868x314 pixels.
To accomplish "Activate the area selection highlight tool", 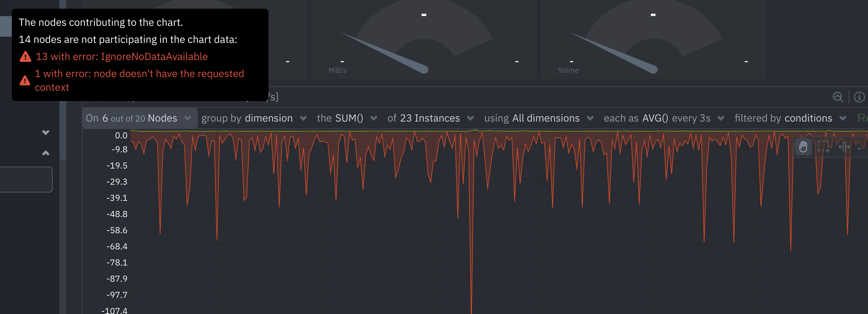I will tap(823, 147).
